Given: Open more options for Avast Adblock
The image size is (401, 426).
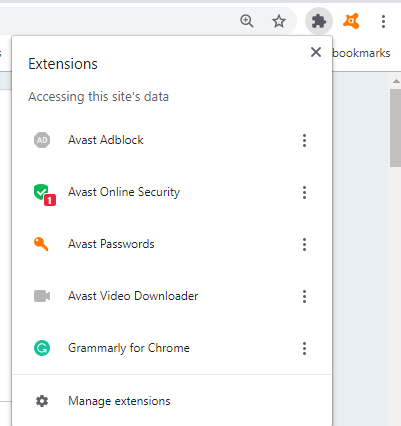Looking at the screenshot, I should point(304,140).
